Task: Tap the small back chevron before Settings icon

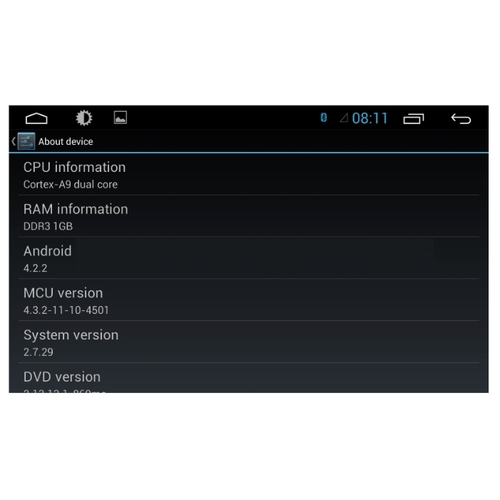Action: tap(13, 141)
